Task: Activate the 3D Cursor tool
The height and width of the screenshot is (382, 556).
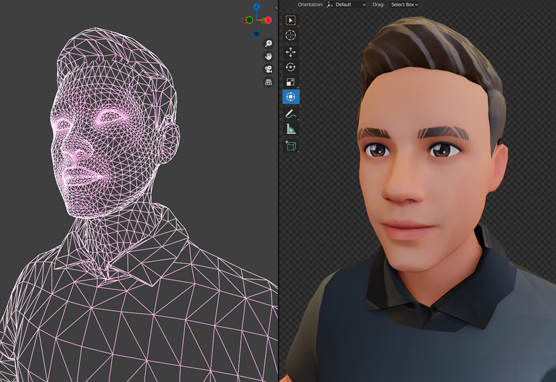Action: pyautogui.click(x=291, y=35)
